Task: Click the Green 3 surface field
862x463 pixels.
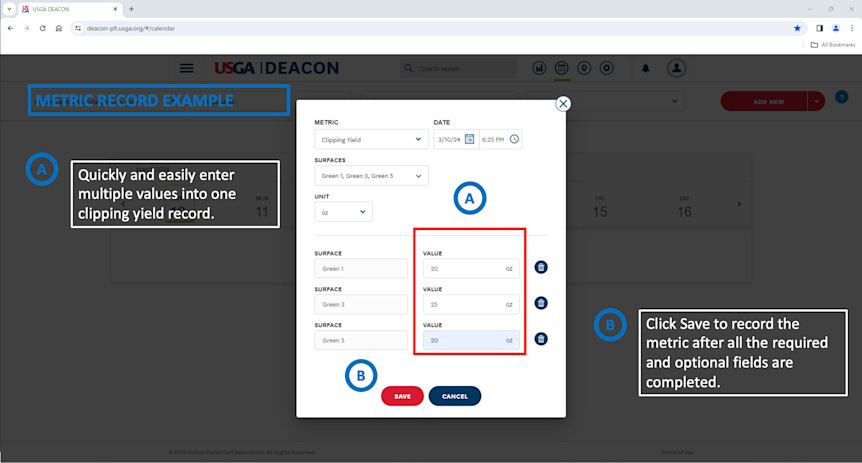Action: [x=361, y=304]
